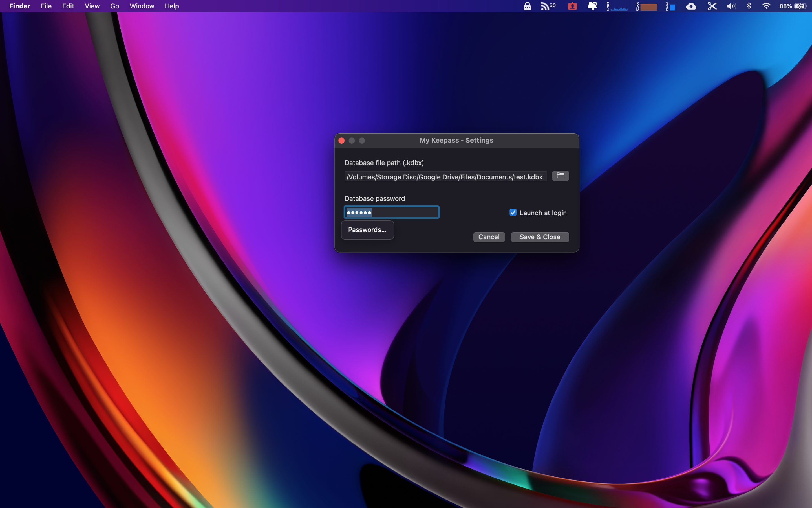Click the 'Database file path (.kdbx)' label
The image size is (812, 508).
[x=384, y=163]
